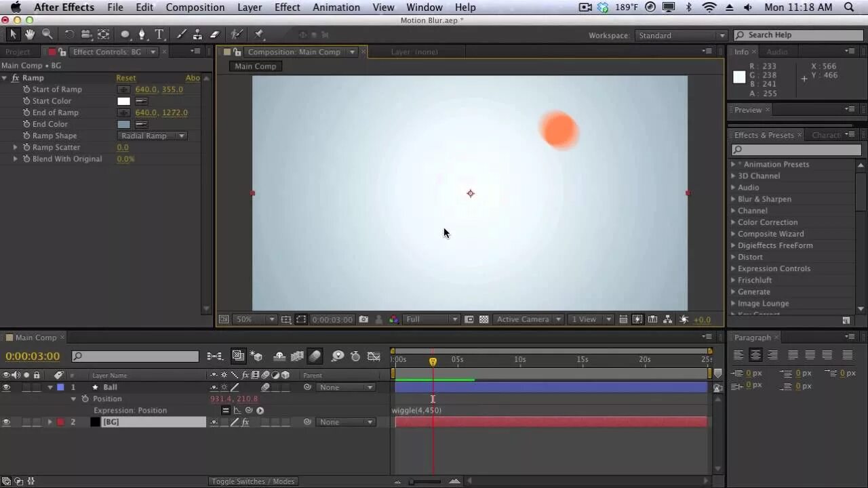Open the Full resolution dropdown

pyautogui.click(x=432, y=319)
